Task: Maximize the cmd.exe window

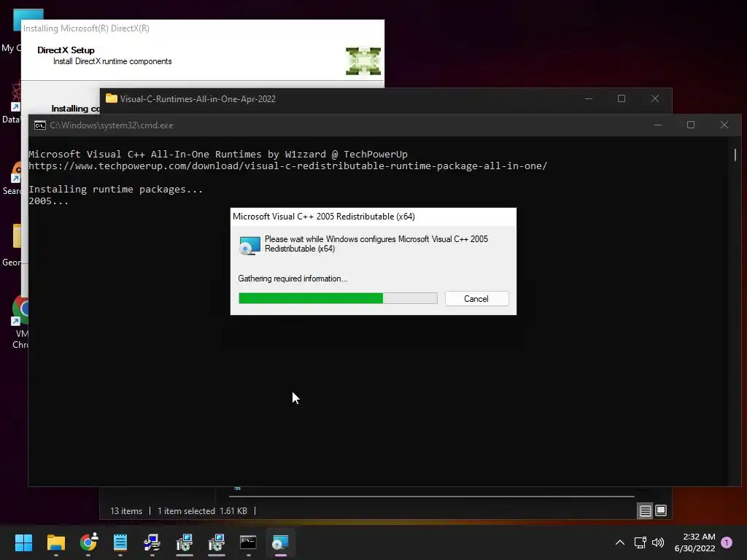Action: pyautogui.click(x=691, y=125)
